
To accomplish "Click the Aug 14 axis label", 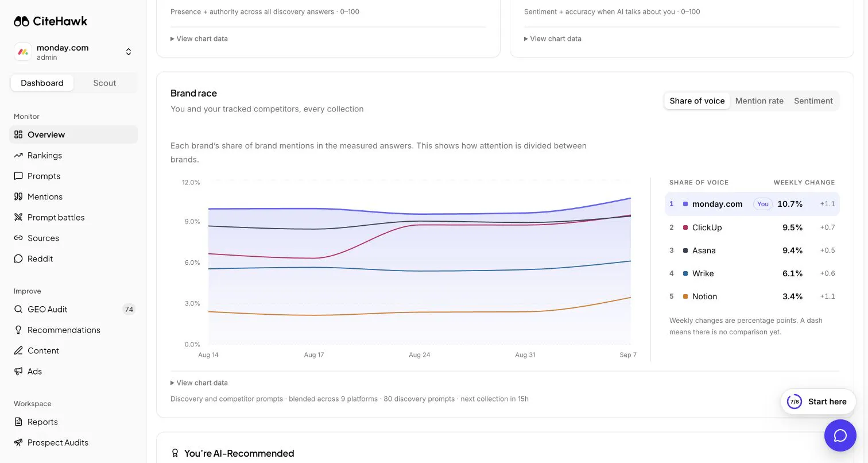I will click(x=208, y=355).
